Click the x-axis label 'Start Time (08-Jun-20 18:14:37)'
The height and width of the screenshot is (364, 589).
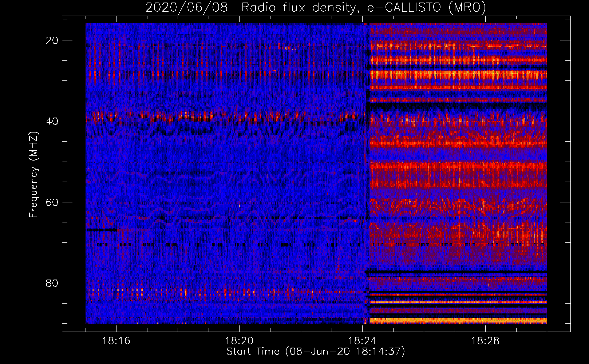pyautogui.click(x=316, y=352)
